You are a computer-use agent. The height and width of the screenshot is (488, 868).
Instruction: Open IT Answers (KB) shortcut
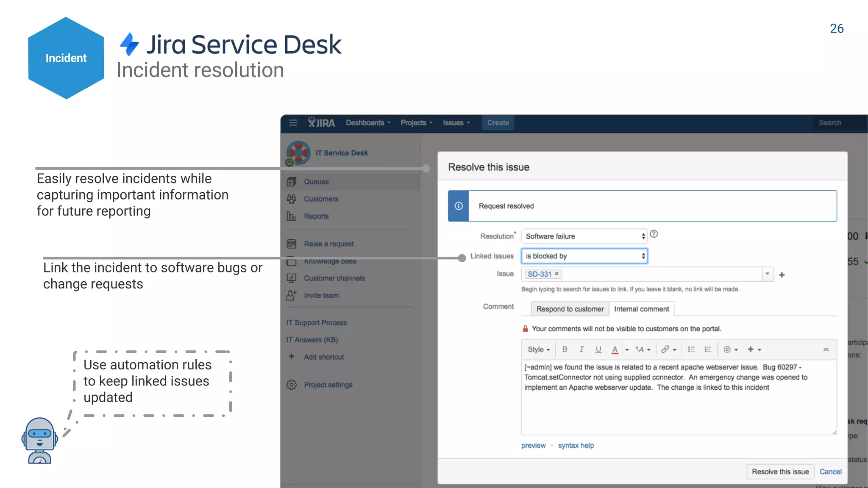[x=312, y=340]
